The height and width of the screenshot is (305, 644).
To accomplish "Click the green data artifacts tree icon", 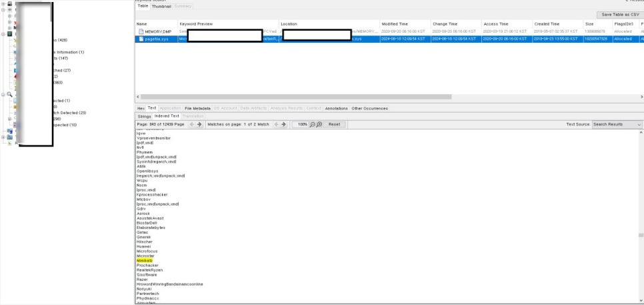I will click(x=10, y=34).
